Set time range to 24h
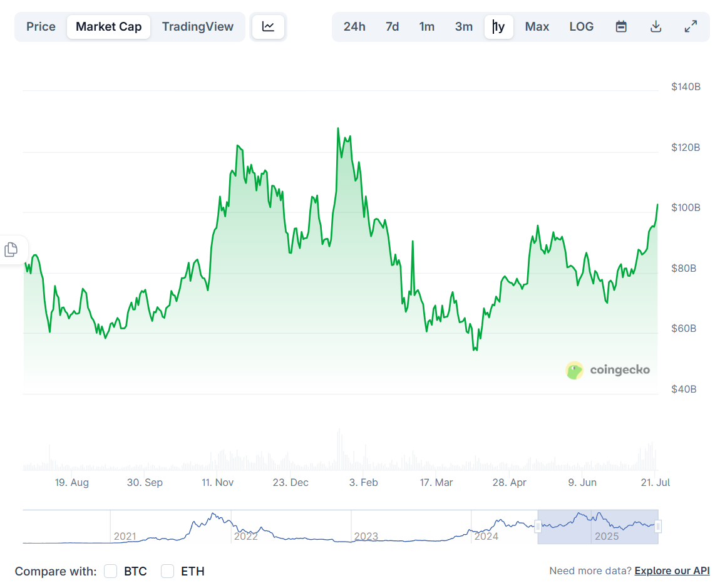The width and height of the screenshot is (715, 588). (x=354, y=27)
